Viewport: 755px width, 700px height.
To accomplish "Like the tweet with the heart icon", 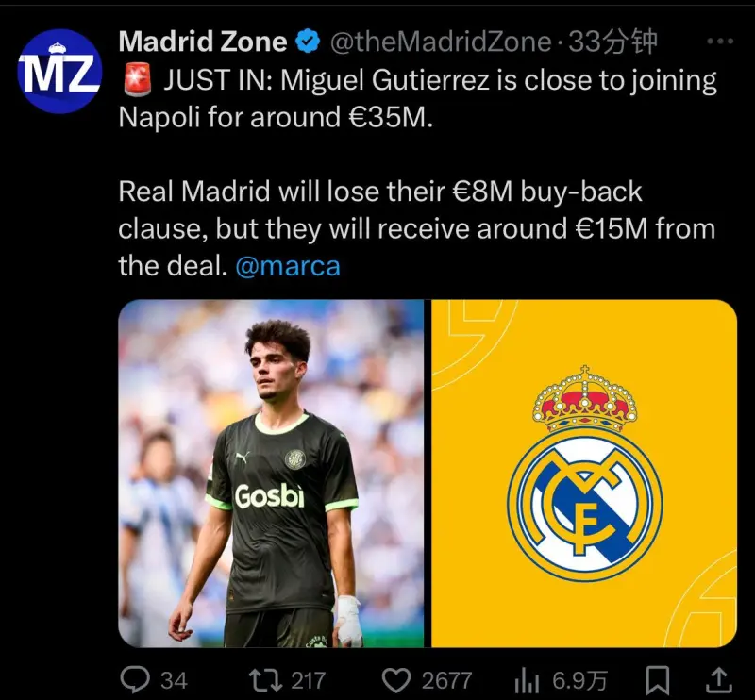I will (395, 680).
